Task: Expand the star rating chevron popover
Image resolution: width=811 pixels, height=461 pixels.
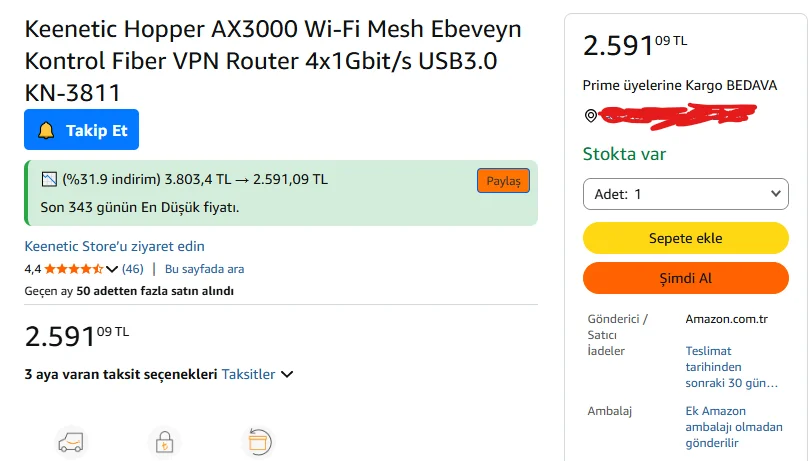Action: [112, 269]
